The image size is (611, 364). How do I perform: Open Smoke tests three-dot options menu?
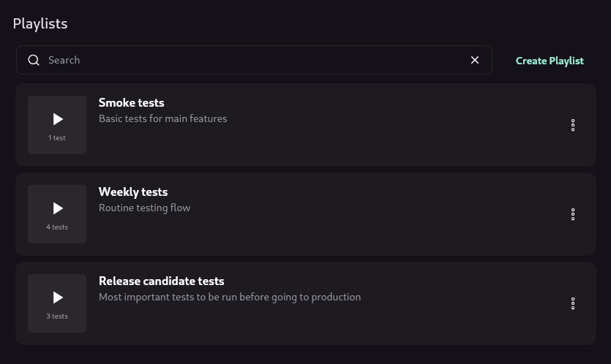573,125
